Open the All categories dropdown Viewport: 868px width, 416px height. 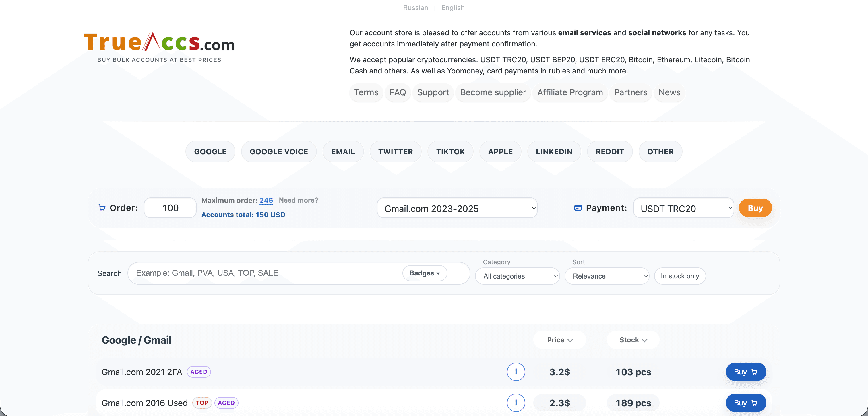point(517,276)
